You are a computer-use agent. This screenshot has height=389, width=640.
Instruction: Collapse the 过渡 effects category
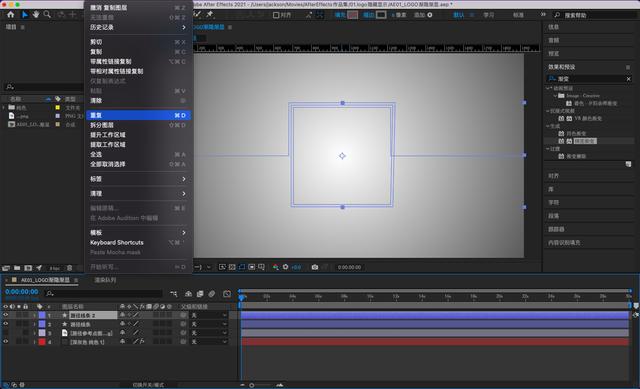click(548, 149)
